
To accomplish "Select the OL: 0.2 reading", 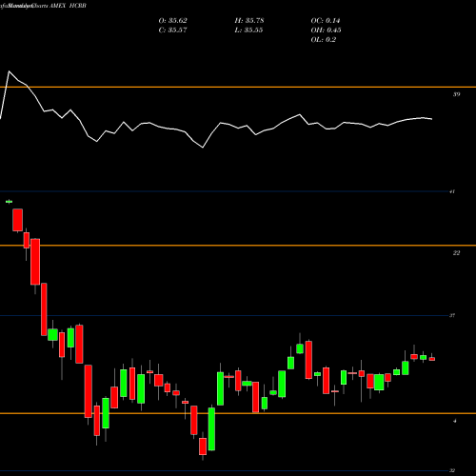I will (324, 40).
